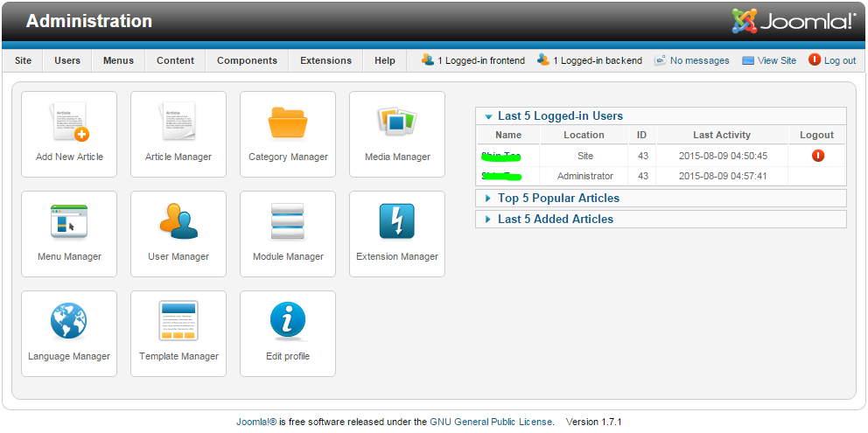Click the Logout column header
The image size is (868, 433).
pos(816,135)
